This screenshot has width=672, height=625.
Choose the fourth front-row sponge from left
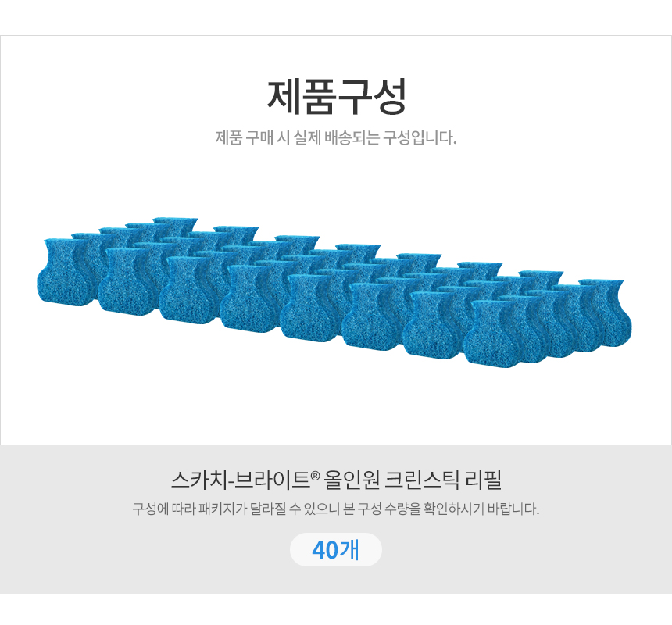click(249, 298)
